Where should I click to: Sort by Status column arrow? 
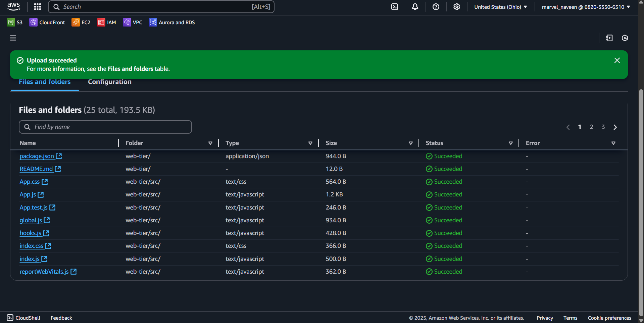coord(510,143)
